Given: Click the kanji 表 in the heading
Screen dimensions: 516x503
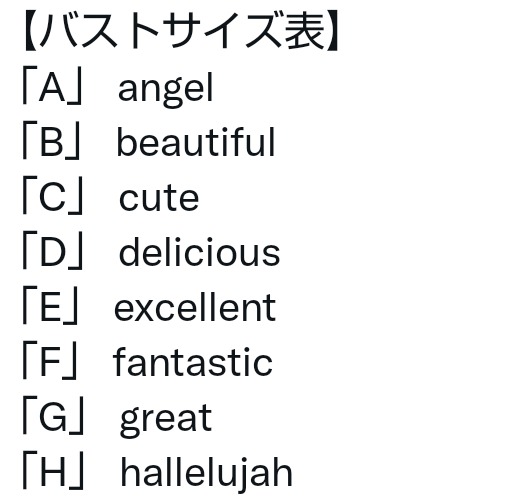Looking at the screenshot, I should 305,31.
